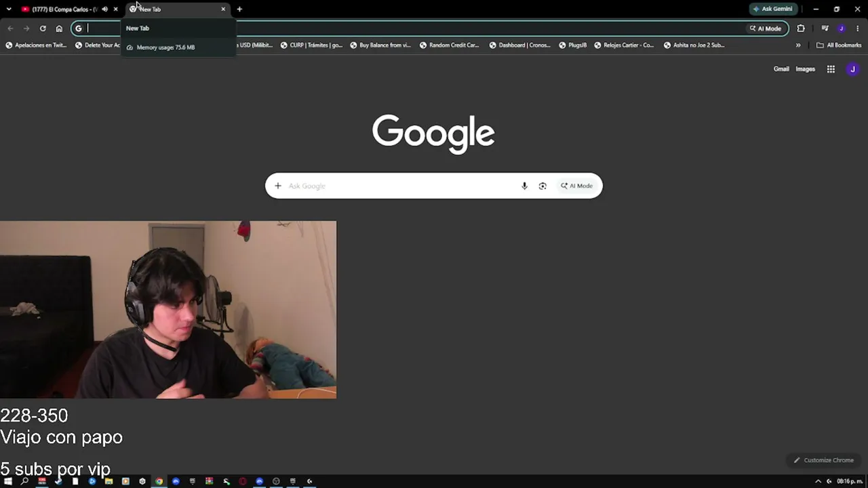The width and height of the screenshot is (868, 488).
Task: Close the New Tab tab
Action: click(223, 9)
